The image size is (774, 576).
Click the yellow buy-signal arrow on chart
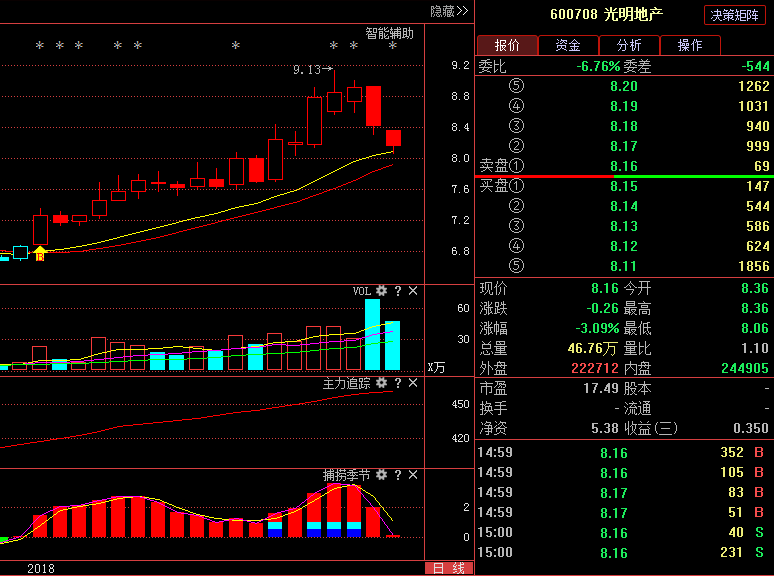pyautogui.click(x=40, y=253)
